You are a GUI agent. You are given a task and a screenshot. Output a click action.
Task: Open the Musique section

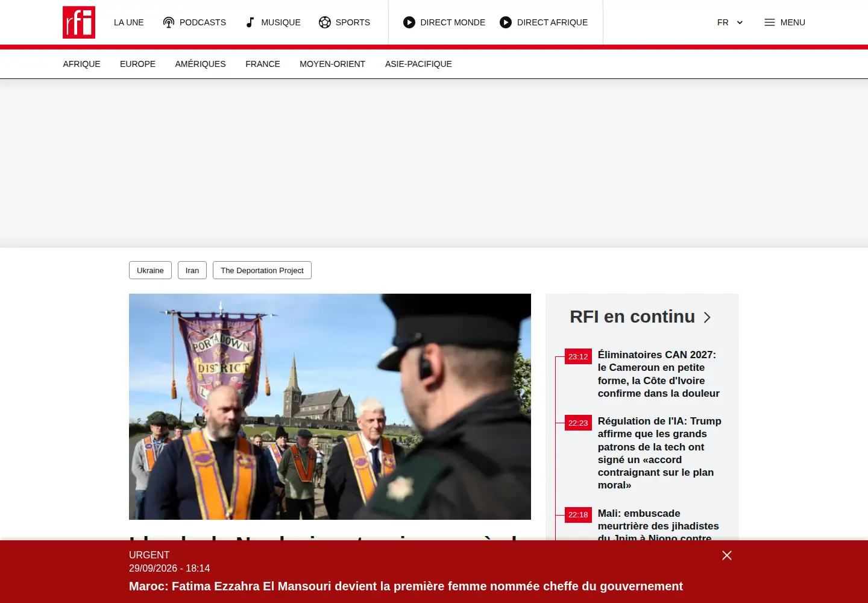[x=273, y=22]
